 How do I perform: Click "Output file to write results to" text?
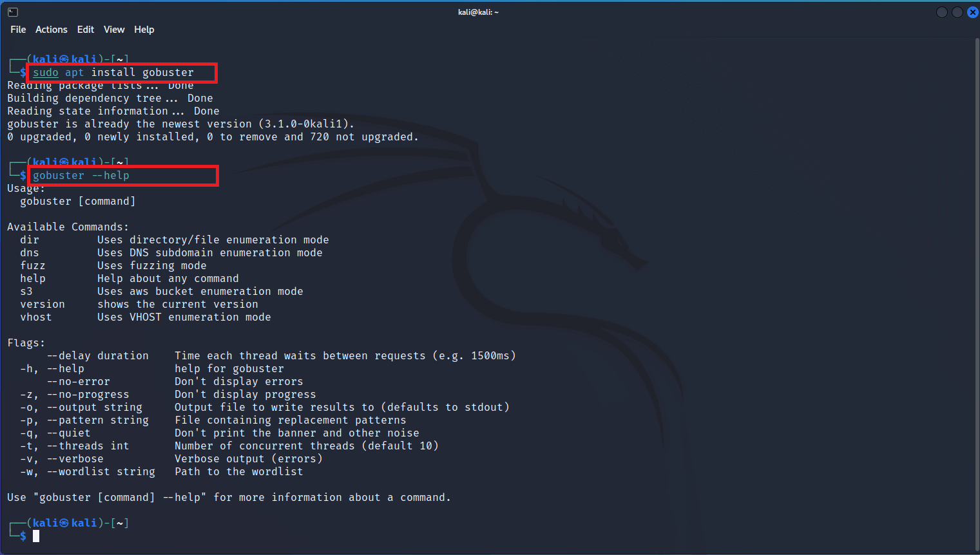[x=274, y=408]
